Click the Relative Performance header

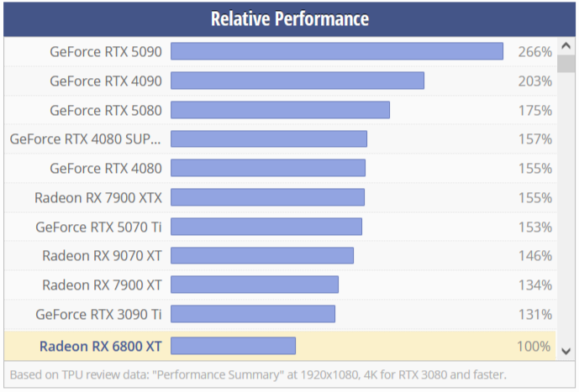point(289,18)
